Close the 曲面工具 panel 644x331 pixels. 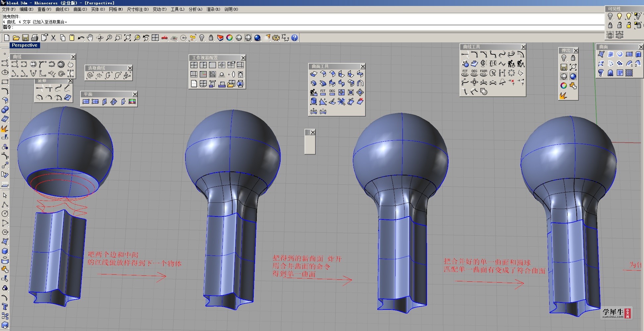tap(363, 67)
